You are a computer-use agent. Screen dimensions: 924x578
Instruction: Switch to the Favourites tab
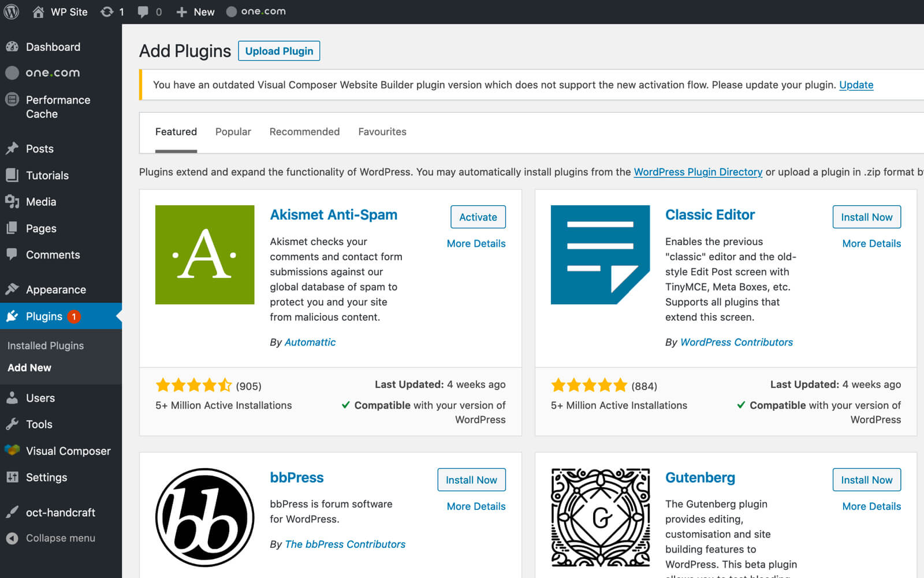382,132
